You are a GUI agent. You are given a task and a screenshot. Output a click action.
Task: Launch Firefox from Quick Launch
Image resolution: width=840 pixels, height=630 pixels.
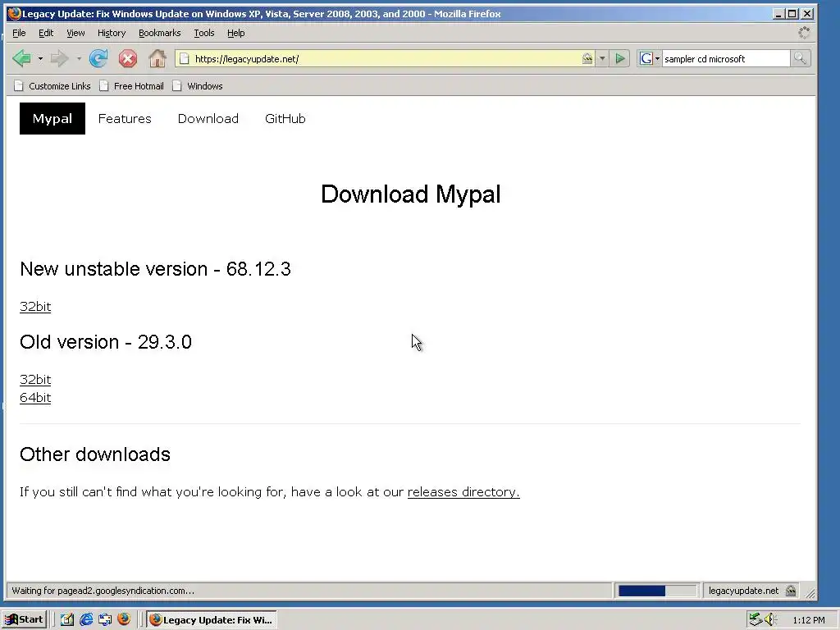point(124,619)
